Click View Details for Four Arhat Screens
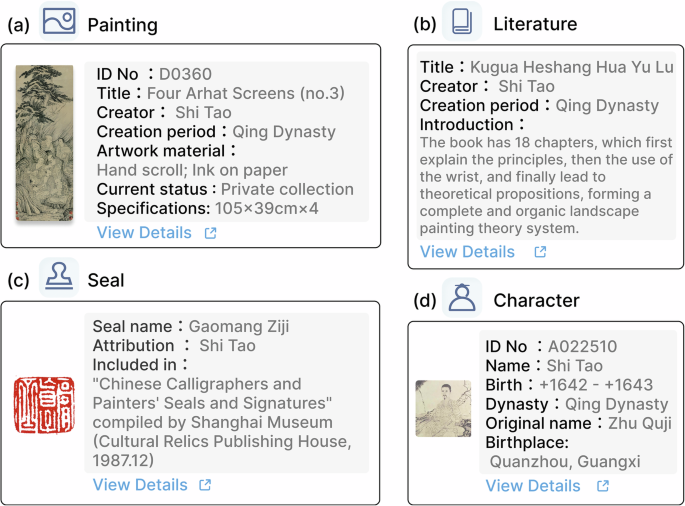This screenshot has width=685, height=506. coord(144,233)
